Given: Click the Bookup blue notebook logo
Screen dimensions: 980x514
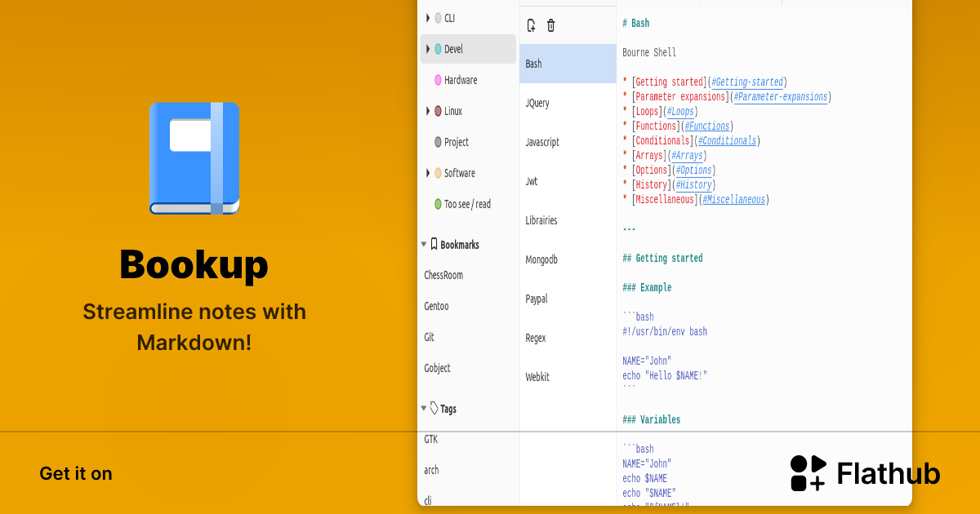Looking at the screenshot, I should [194, 158].
